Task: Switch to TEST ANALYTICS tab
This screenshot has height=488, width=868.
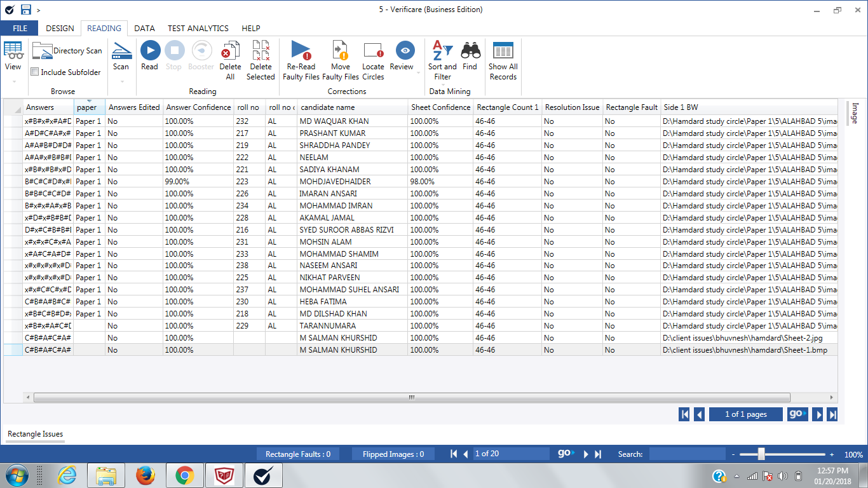Action: coord(198,28)
